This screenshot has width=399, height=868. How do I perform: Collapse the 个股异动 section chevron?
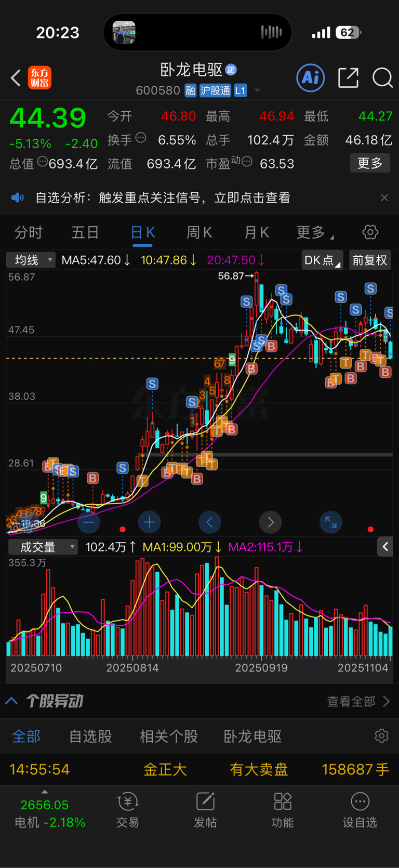coord(11,701)
